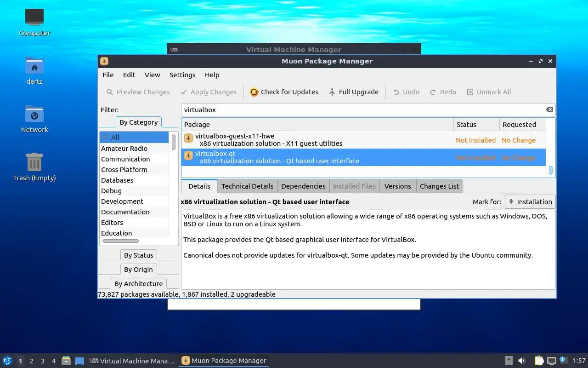This screenshot has height=368, width=588.
Task: Open file manager from taskbar quick launch
Action: 66,361
